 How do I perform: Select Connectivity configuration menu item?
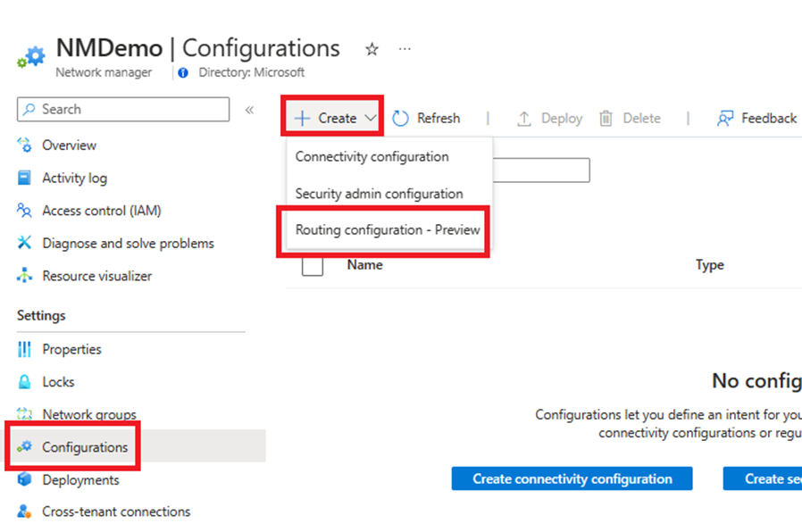pyautogui.click(x=372, y=156)
